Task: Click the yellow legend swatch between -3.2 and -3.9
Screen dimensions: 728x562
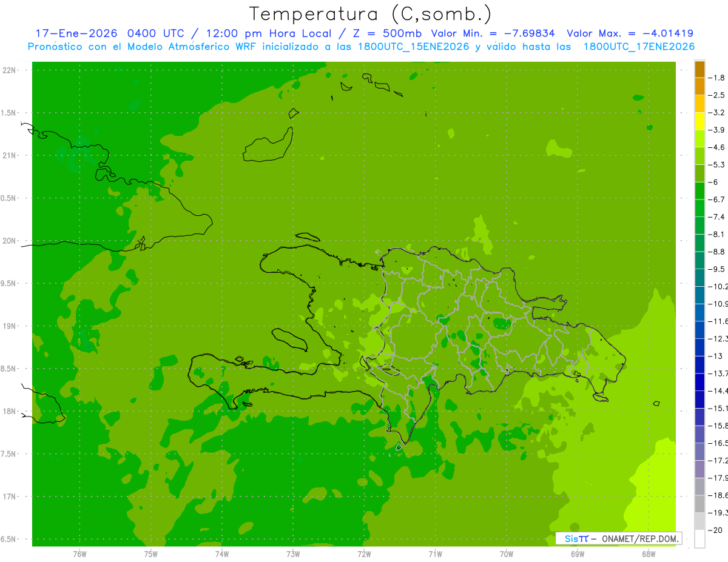Action: coord(699,121)
